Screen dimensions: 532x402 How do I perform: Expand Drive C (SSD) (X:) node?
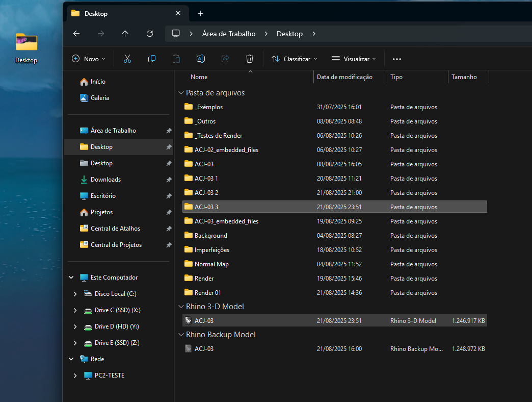point(75,310)
